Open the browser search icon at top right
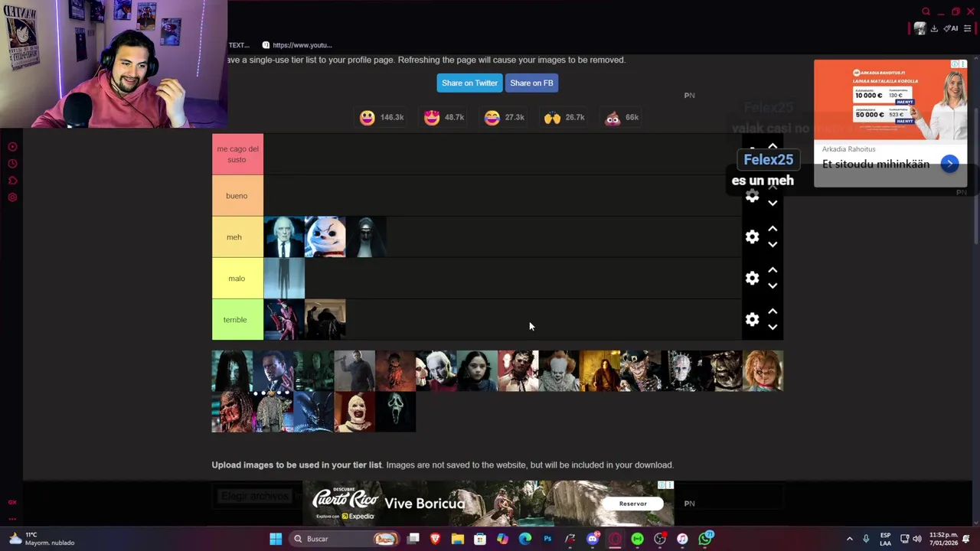Viewport: 980px width, 551px height. (x=926, y=11)
